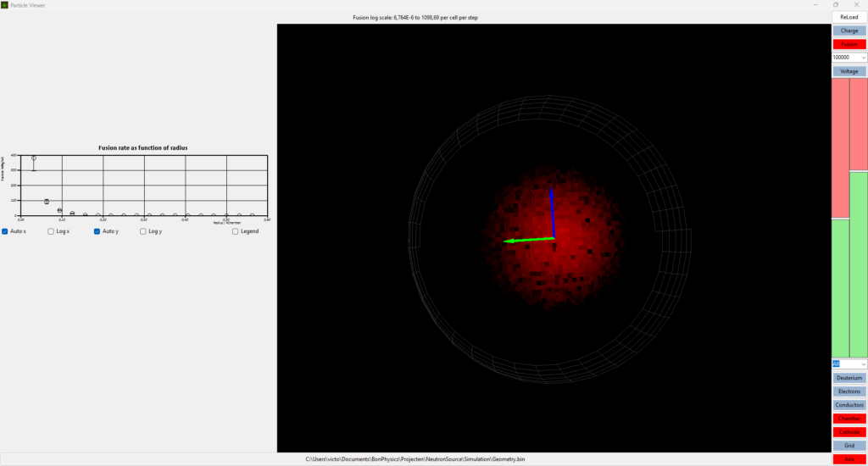868x466 pixels.
Task: Toggle the Charge display button
Action: click(849, 31)
